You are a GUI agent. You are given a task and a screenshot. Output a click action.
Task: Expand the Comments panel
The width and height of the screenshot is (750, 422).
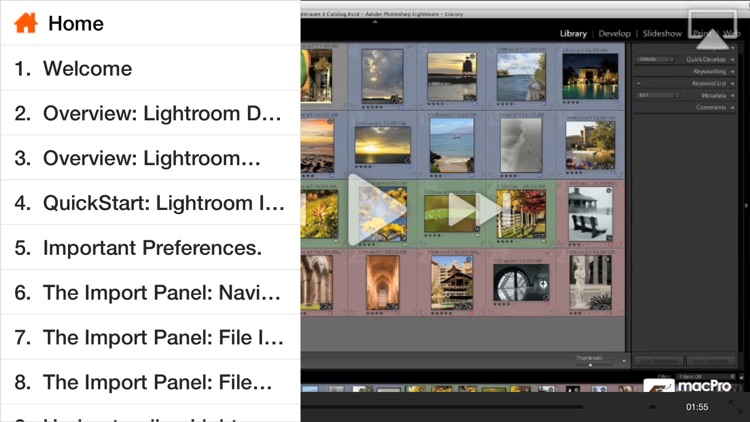(711, 107)
